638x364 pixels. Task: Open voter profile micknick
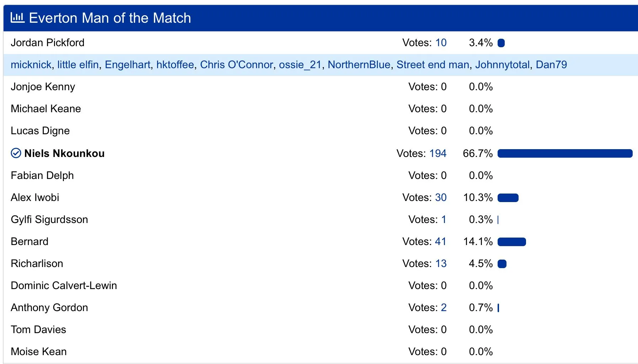[x=31, y=65]
